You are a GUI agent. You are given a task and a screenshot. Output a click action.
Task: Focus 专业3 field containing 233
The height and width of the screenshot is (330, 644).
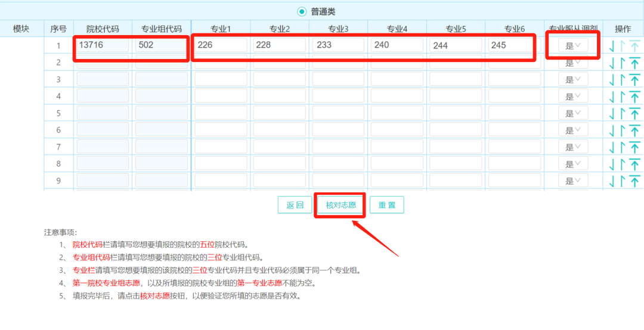pos(338,45)
